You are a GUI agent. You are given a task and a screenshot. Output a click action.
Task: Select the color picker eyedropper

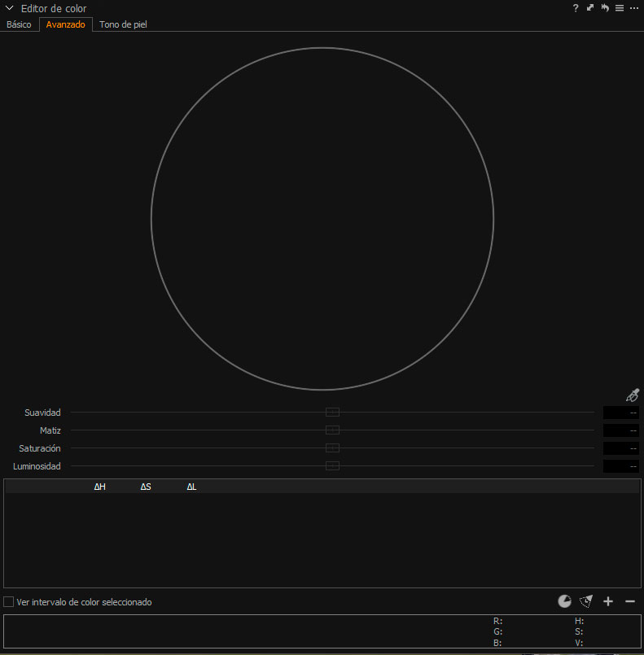633,395
